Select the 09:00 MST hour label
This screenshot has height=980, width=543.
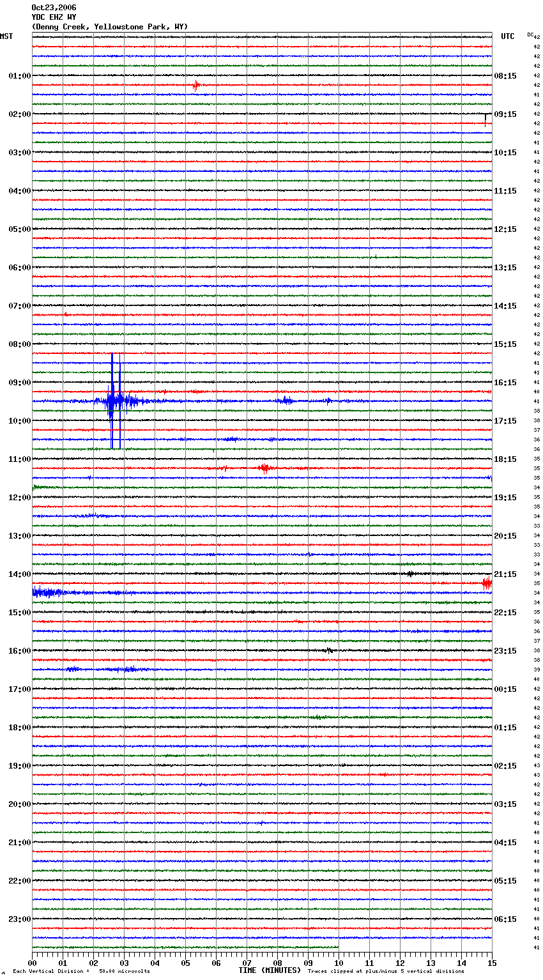[x=20, y=383]
